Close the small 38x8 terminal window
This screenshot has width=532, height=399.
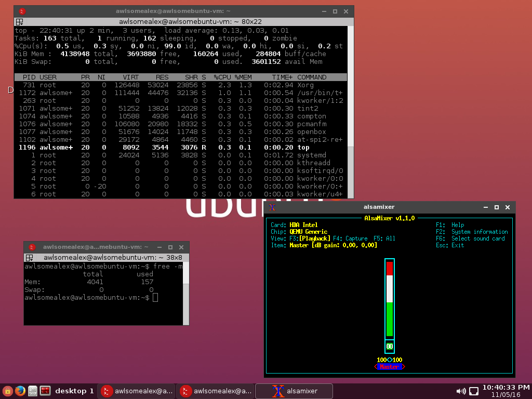(x=181, y=247)
